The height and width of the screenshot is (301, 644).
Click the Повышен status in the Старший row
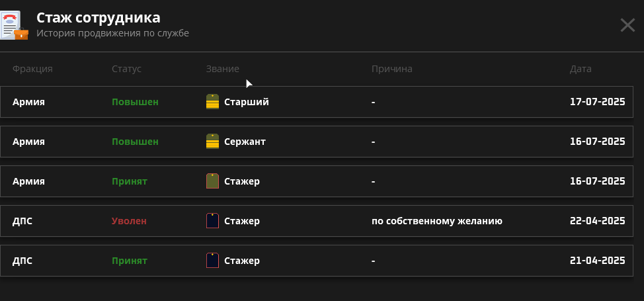pos(135,102)
